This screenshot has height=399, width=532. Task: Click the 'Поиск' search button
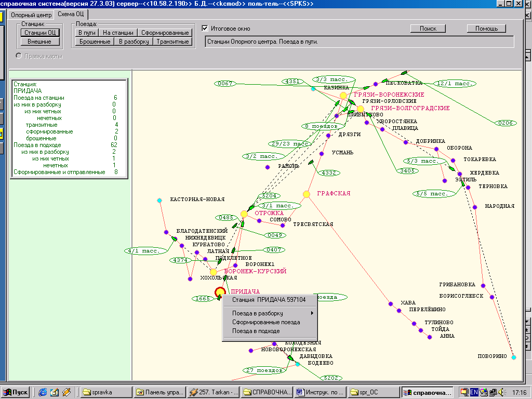[428, 29]
